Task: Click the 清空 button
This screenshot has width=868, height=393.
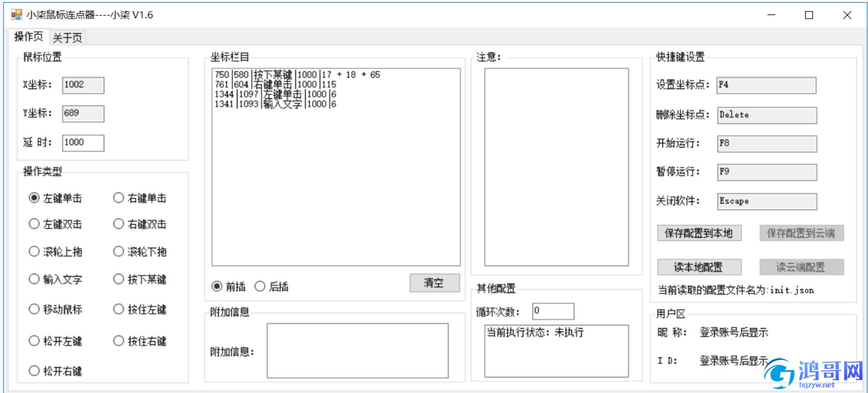Action: point(434,283)
